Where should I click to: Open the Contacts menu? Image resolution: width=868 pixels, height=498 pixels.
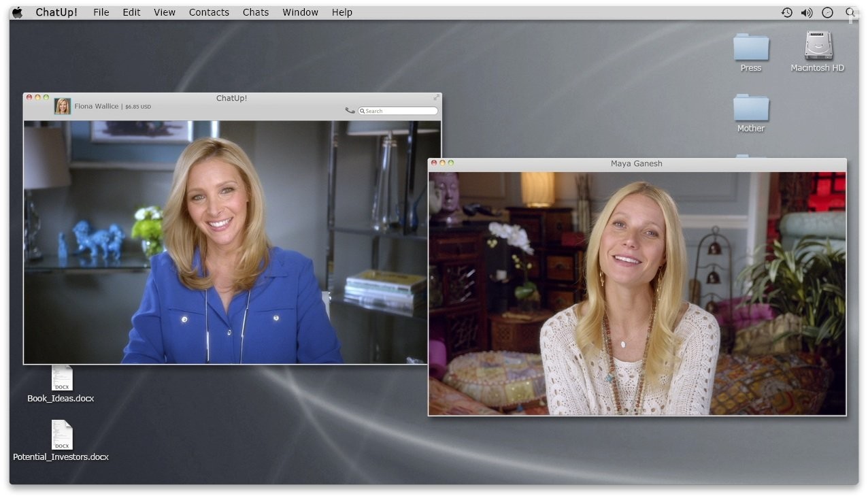coord(209,12)
